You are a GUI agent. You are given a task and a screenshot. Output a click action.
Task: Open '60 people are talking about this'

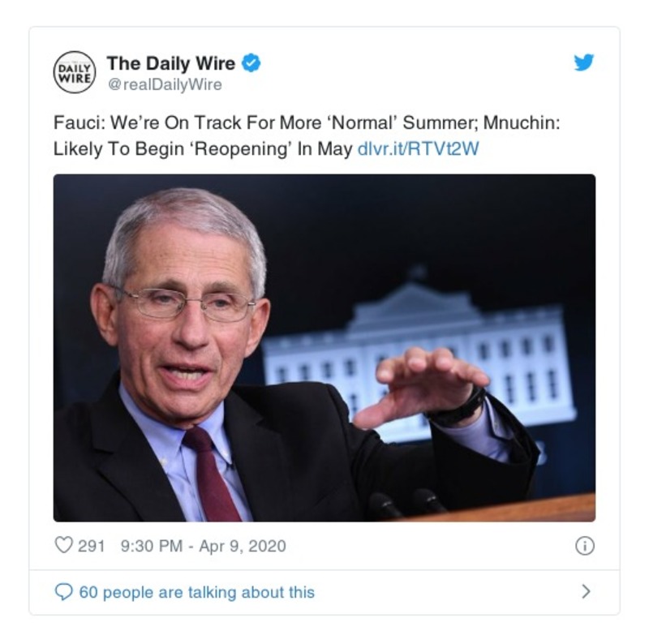(x=197, y=592)
